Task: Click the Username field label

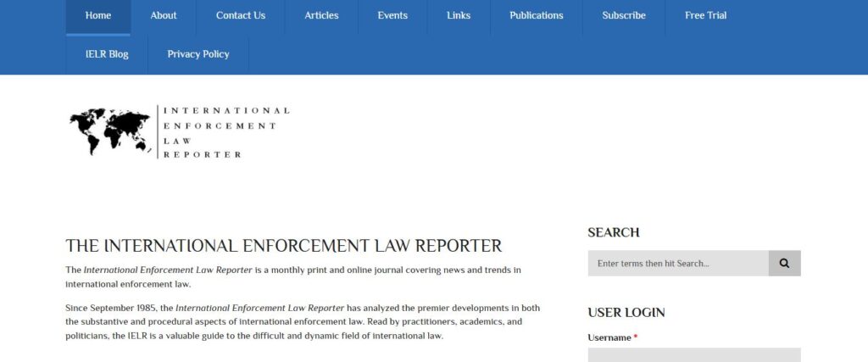Action: click(x=609, y=337)
